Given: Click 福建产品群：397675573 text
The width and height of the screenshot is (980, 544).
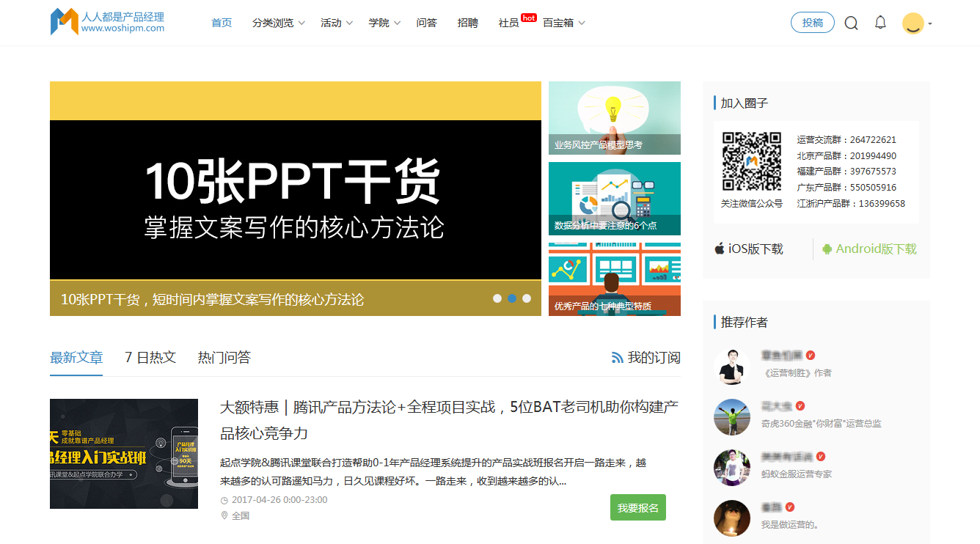Looking at the screenshot, I should point(846,172).
